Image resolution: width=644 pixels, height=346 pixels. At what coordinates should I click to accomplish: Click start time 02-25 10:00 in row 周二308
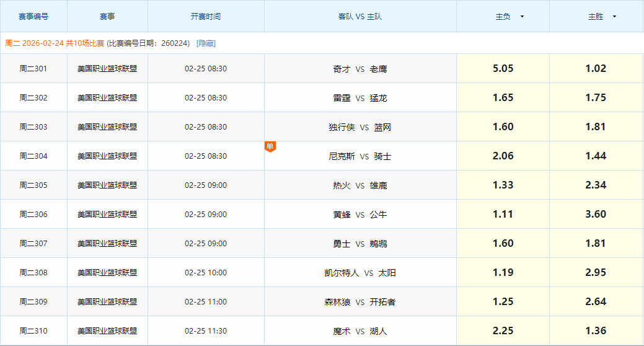click(x=206, y=273)
